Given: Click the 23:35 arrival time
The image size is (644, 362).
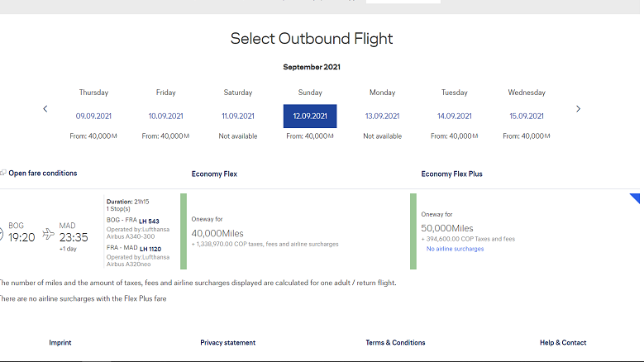Looking at the screenshot, I should click(74, 237).
